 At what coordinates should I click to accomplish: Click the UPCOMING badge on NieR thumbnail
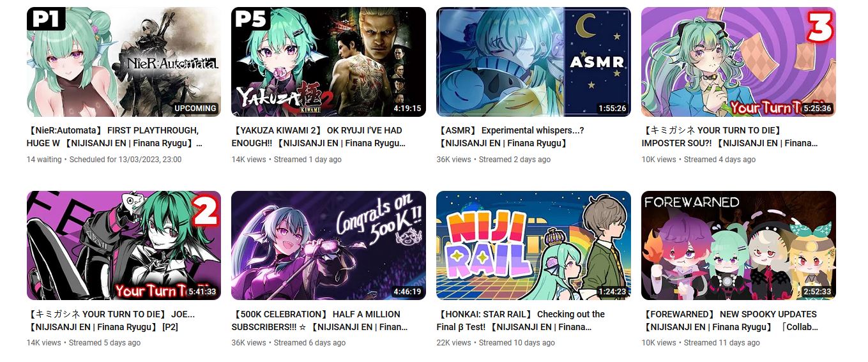click(x=195, y=109)
